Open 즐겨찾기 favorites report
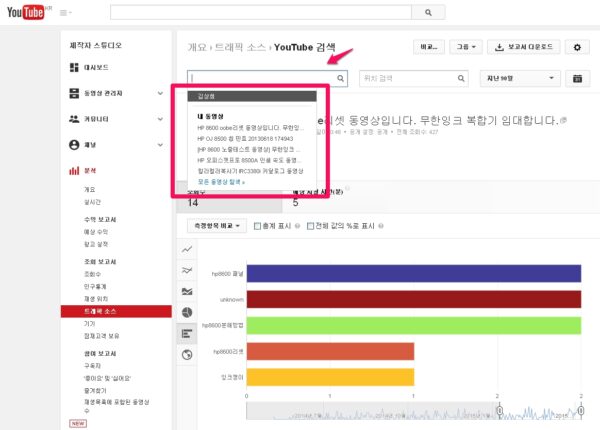Screen dimensions: 600x430 coord(95,390)
